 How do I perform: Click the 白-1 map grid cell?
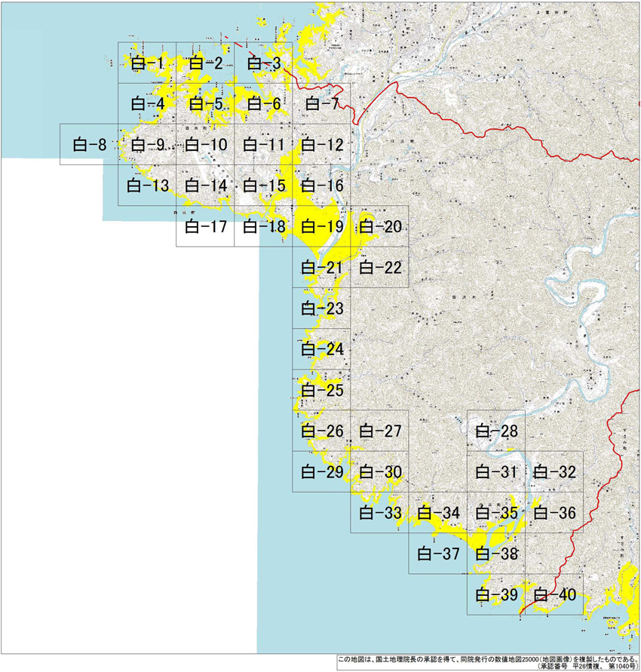coord(147,63)
